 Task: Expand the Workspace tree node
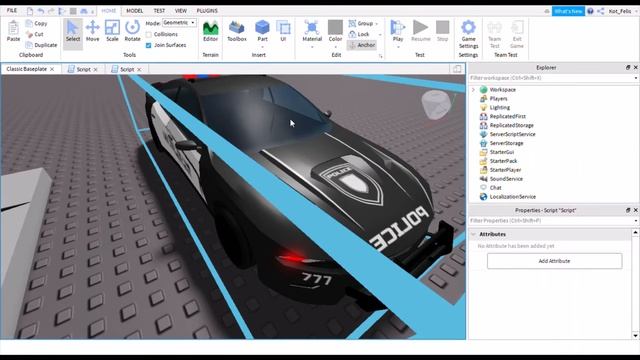click(473, 89)
